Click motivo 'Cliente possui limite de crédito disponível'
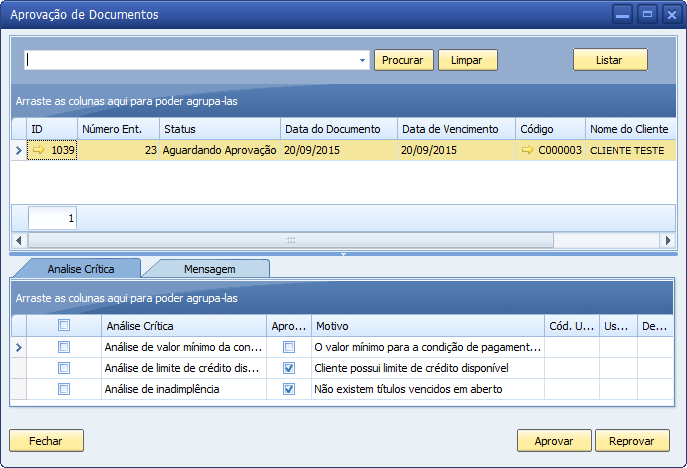 pyautogui.click(x=411, y=368)
